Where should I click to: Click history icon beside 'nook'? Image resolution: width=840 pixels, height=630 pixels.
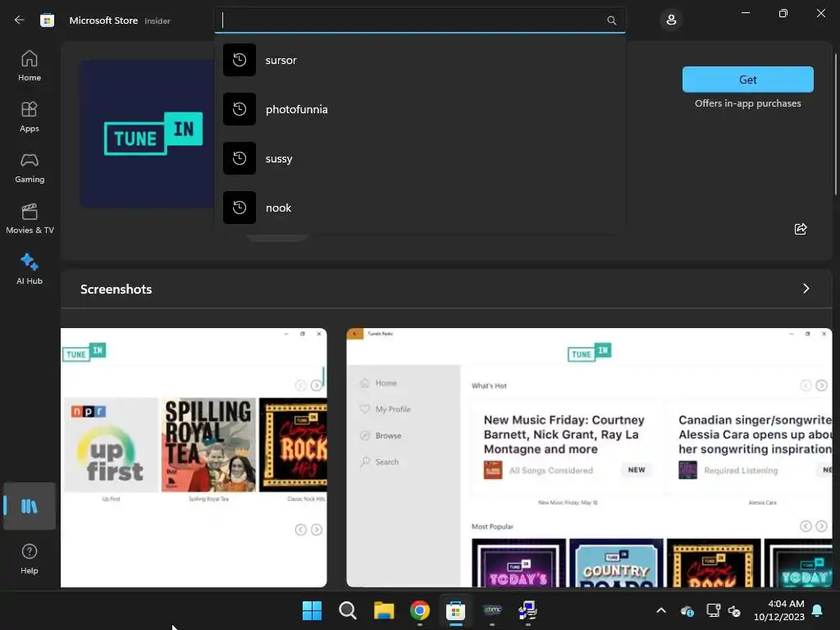coord(240,208)
